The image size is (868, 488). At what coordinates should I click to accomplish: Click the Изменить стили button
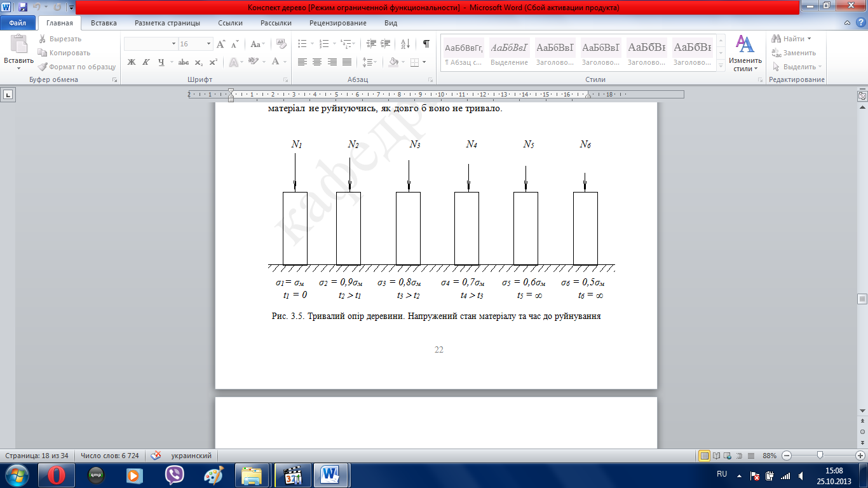745,53
